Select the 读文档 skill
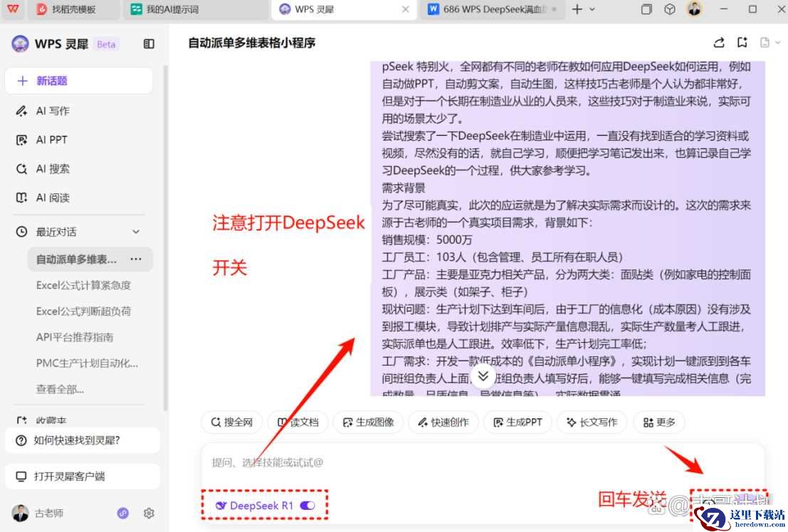 (298, 422)
